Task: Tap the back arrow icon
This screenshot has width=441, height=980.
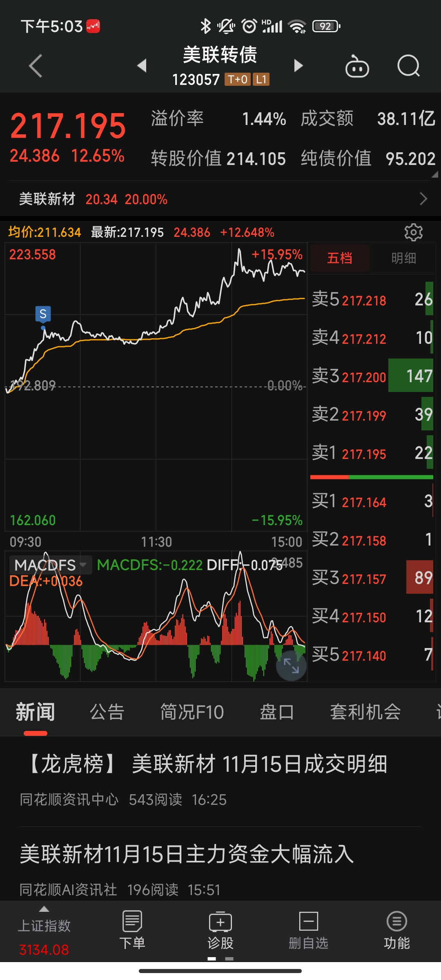Action: (36, 66)
